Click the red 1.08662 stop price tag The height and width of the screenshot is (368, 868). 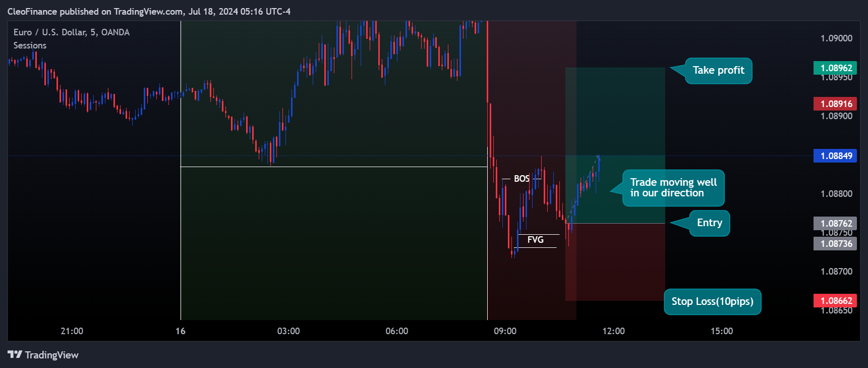835,301
